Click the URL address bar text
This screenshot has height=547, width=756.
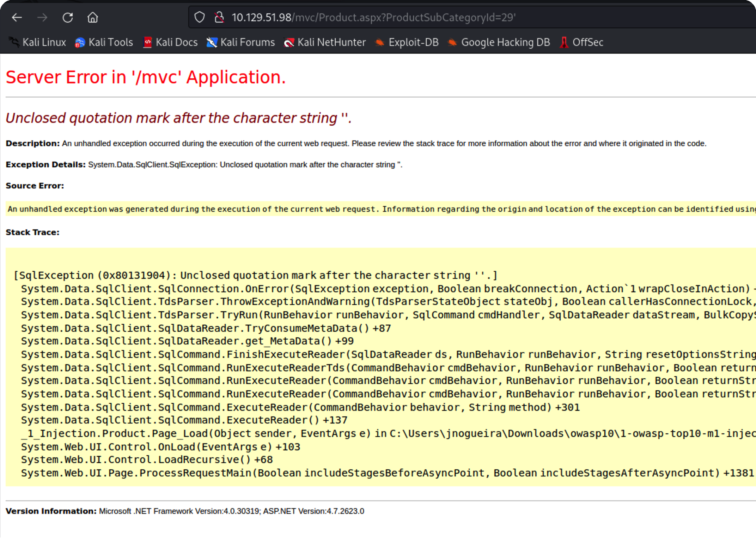click(x=374, y=17)
